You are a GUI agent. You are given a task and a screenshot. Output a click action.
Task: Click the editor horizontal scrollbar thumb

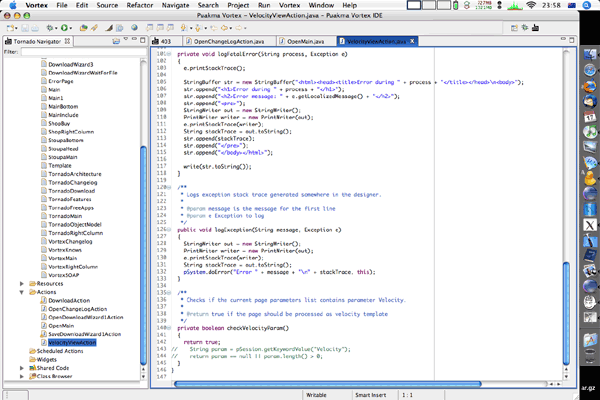[328, 384]
